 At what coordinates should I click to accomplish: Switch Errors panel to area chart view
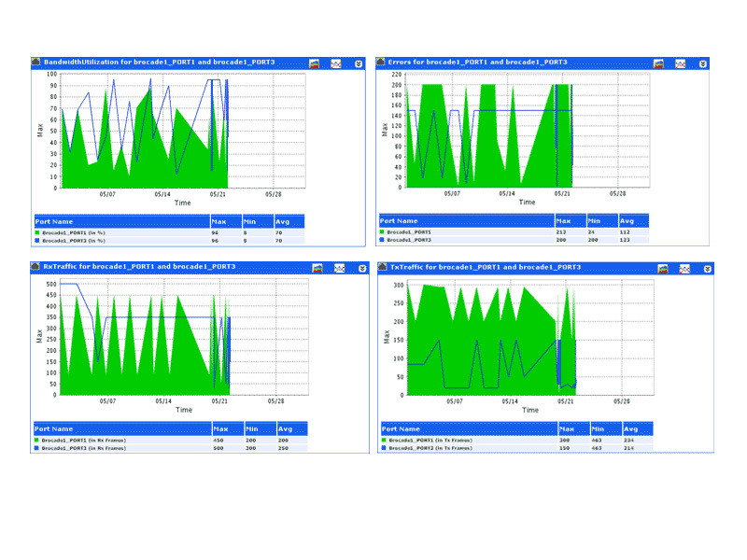(x=658, y=63)
